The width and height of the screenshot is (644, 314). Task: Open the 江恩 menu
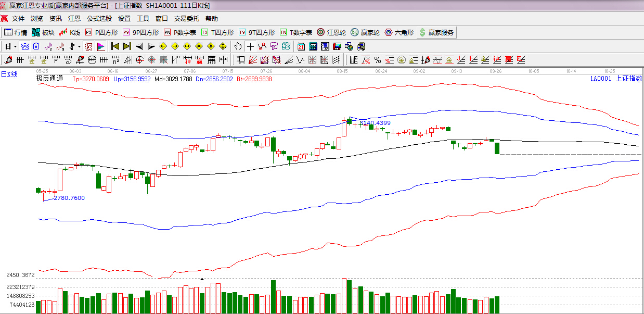[x=74, y=19]
